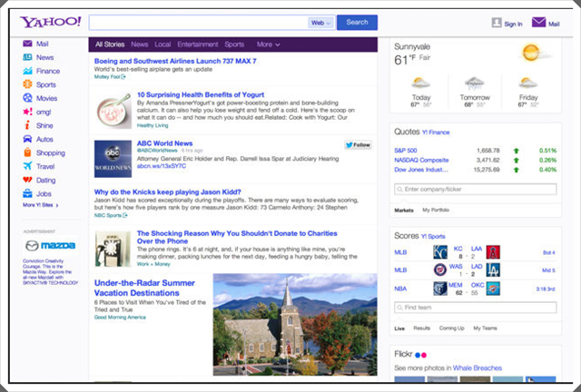This screenshot has height=392, width=581.
Task: Open the summer vacation church photo
Action: 295,325
